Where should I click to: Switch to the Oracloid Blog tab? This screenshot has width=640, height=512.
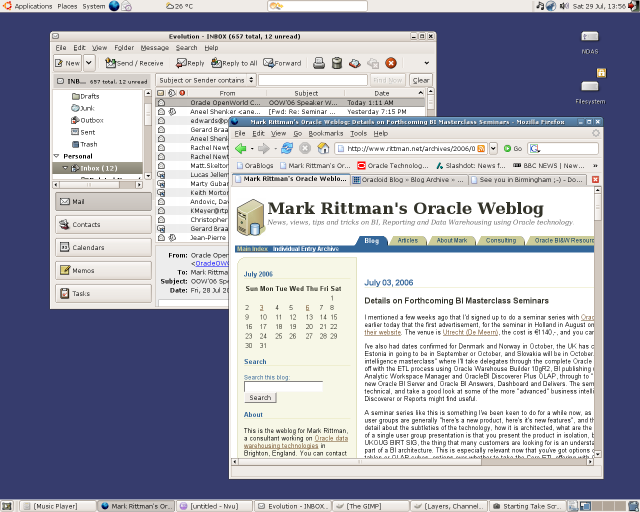[408, 180]
